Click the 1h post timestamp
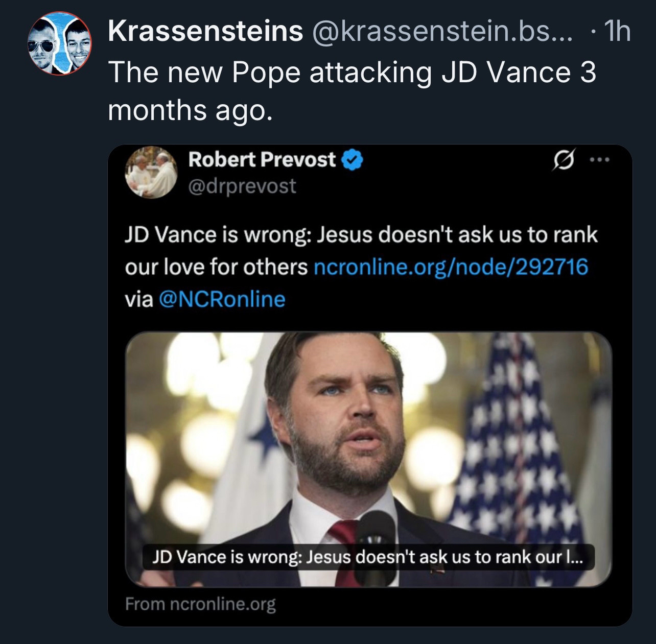Viewport: 656px width, 644px height. 617,32
